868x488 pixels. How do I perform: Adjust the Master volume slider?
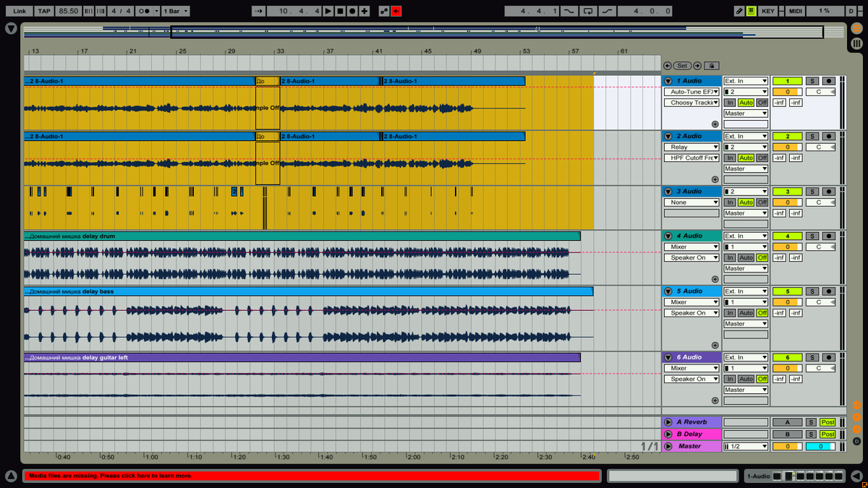coord(787,446)
